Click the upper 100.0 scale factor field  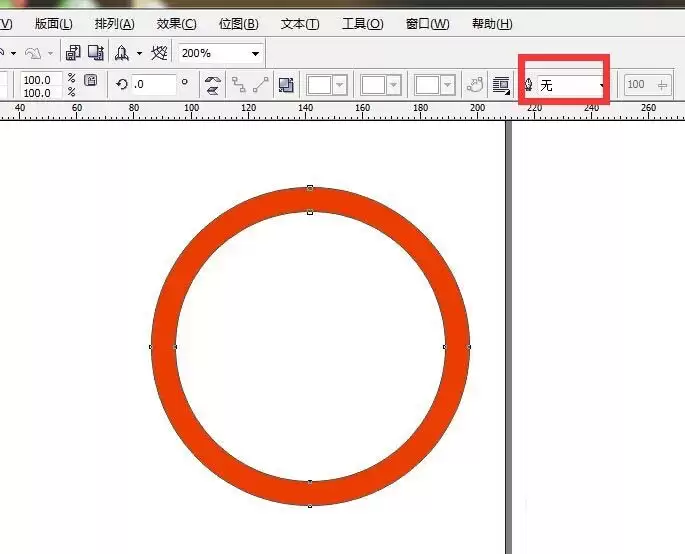pyautogui.click(x=41, y=80)
